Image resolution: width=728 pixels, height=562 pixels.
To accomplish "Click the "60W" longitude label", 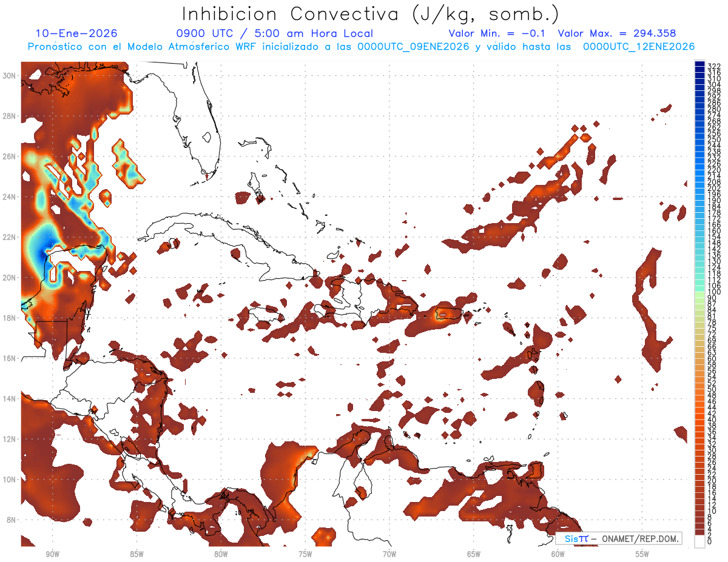I will (558, 554).
